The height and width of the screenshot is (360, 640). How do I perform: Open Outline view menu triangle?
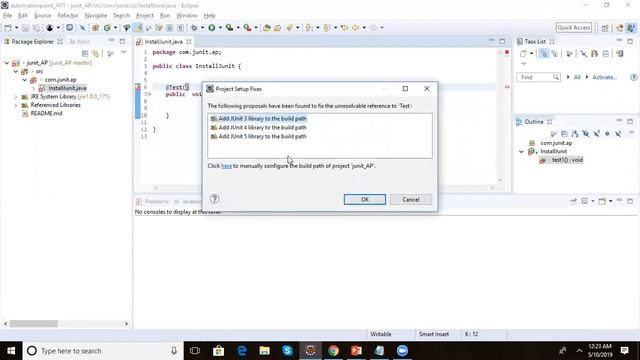631,133
